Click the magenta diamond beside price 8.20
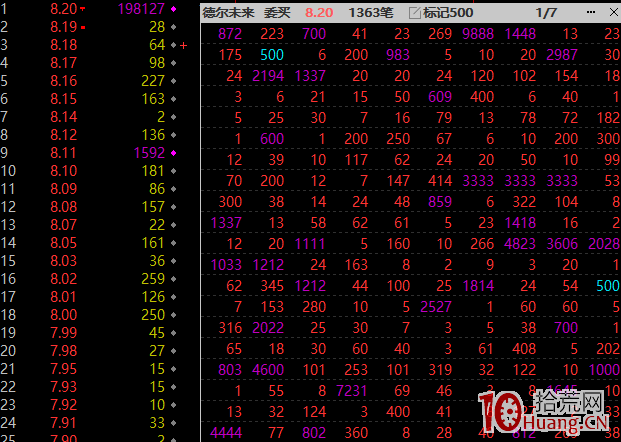This screenshot has width=621, height=442. 173,9
